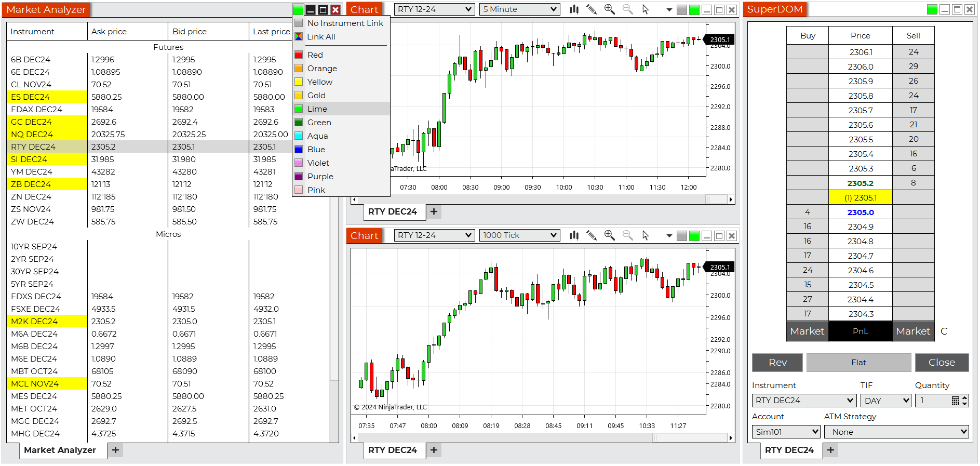Open quantity calculator pad in SuperDOM
The height and width of the screenshot is (466, 980).
point(955,401)
